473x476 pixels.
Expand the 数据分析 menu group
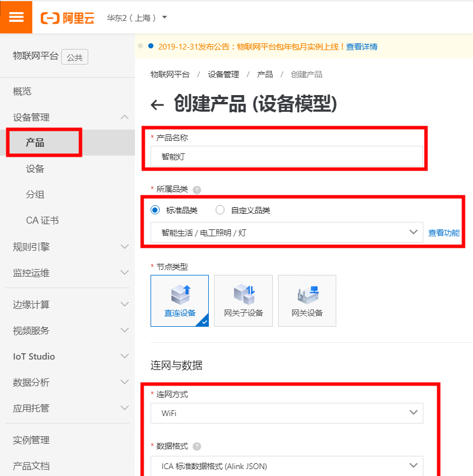tap(70, 382)
